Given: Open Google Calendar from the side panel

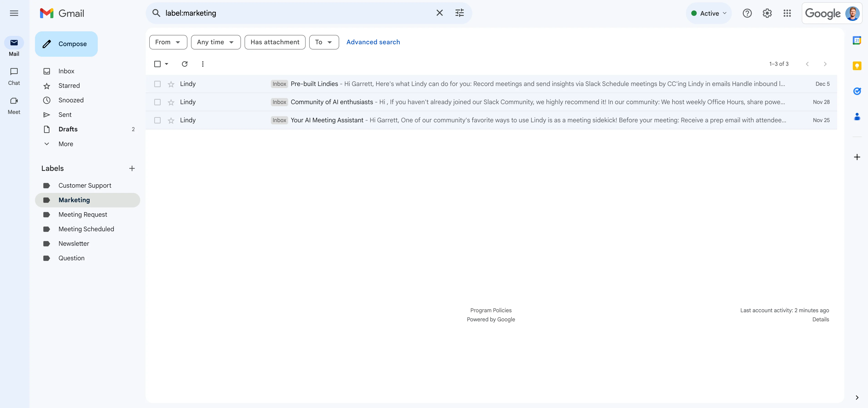Looking at the screenshot, I should click(857, 41).
